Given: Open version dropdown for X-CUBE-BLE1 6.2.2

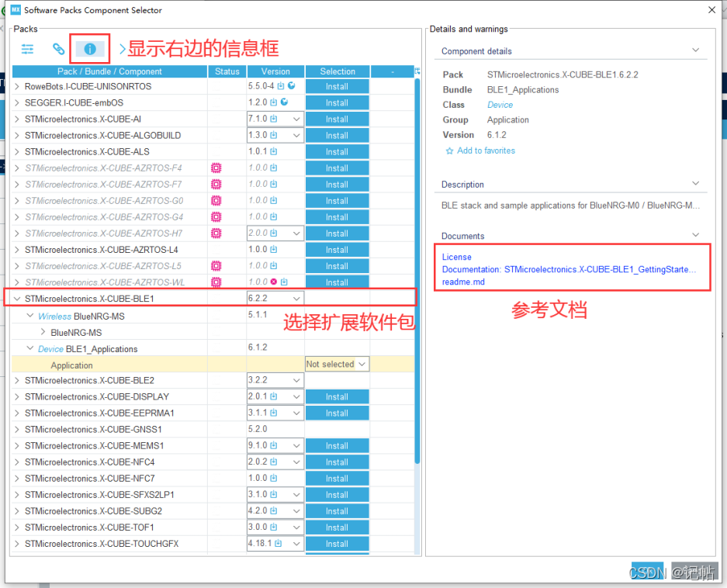Looking at the screenshot, I should pyautogui.click(x=296, y=298).
